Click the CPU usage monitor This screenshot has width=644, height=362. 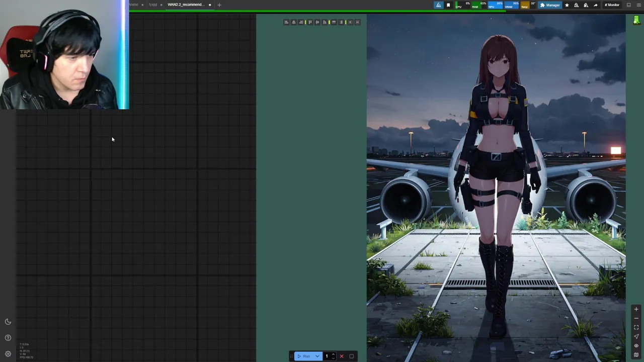pyautogui.click(x=462, y=5)
